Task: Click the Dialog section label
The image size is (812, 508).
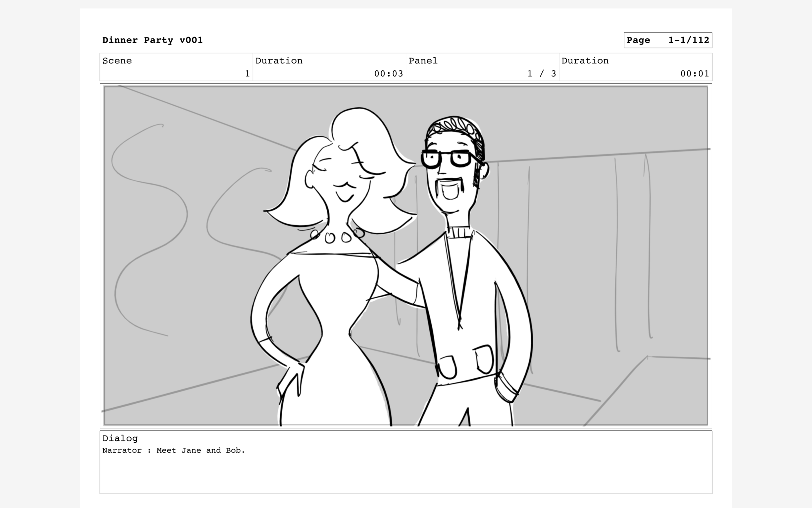Action: (x=120, y=438)
